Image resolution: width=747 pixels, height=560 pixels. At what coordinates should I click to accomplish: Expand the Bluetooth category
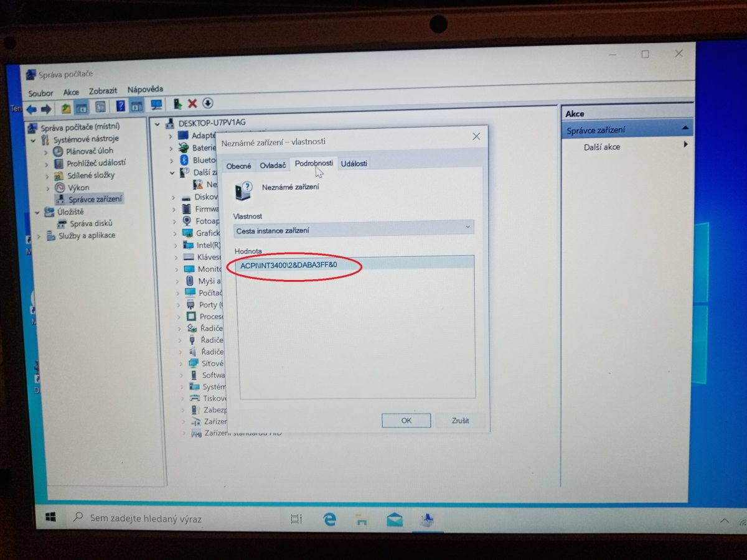172,161
